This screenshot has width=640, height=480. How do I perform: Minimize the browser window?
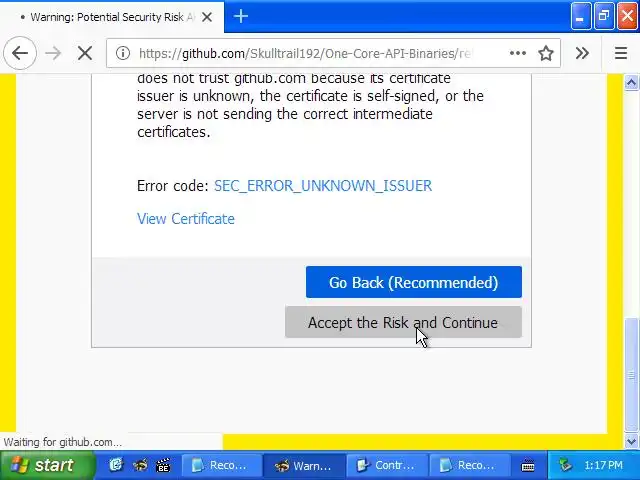[x=580, y=16]
